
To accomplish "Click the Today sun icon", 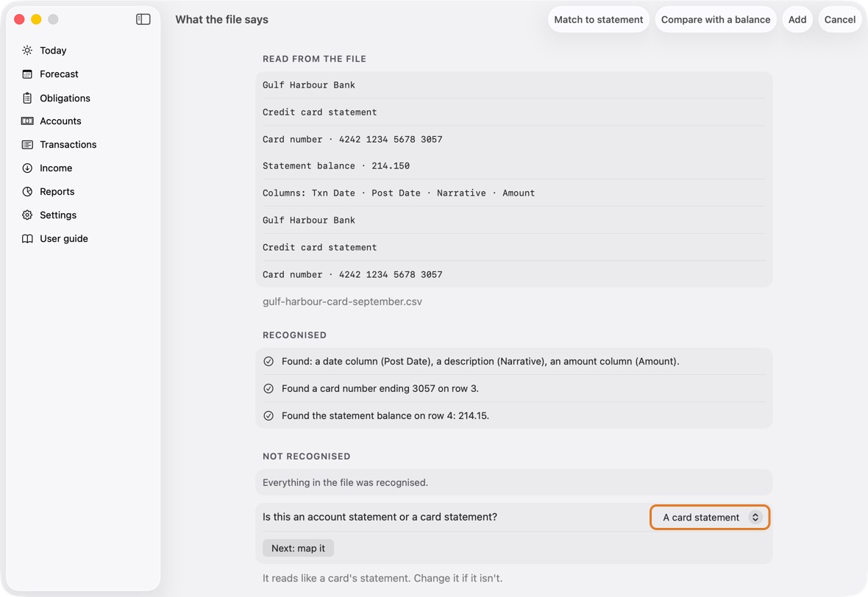I will click(27, 50).
